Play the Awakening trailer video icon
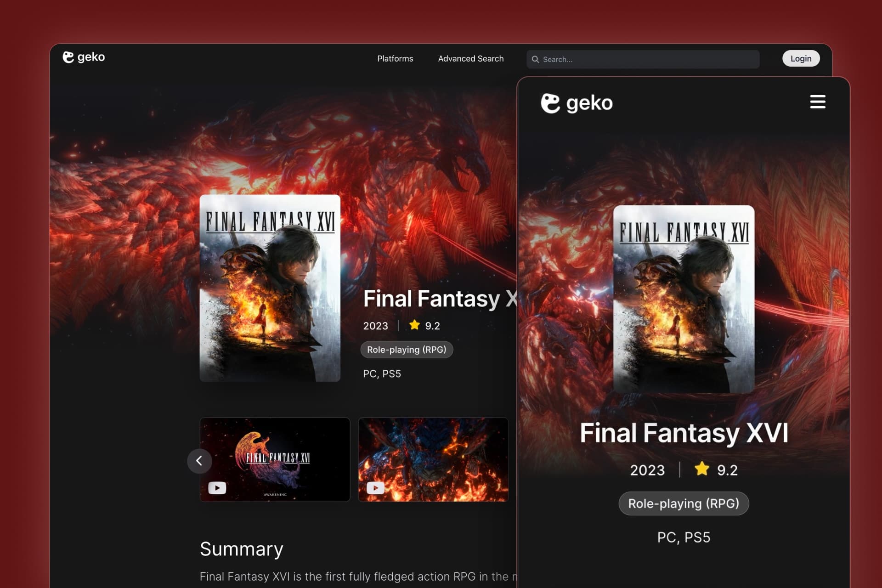882x588 pixels. pos(217,487)
